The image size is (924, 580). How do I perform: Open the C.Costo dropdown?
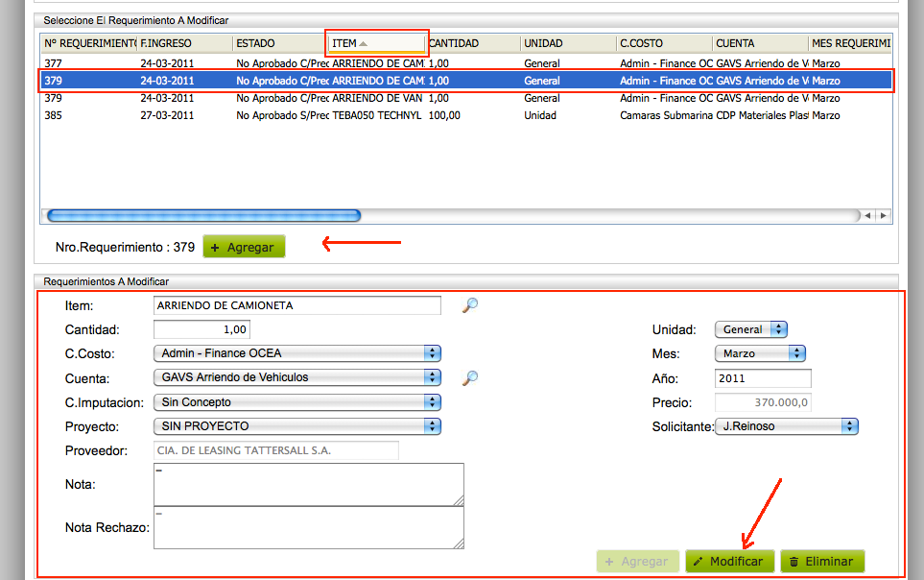(x=297, y=353)
